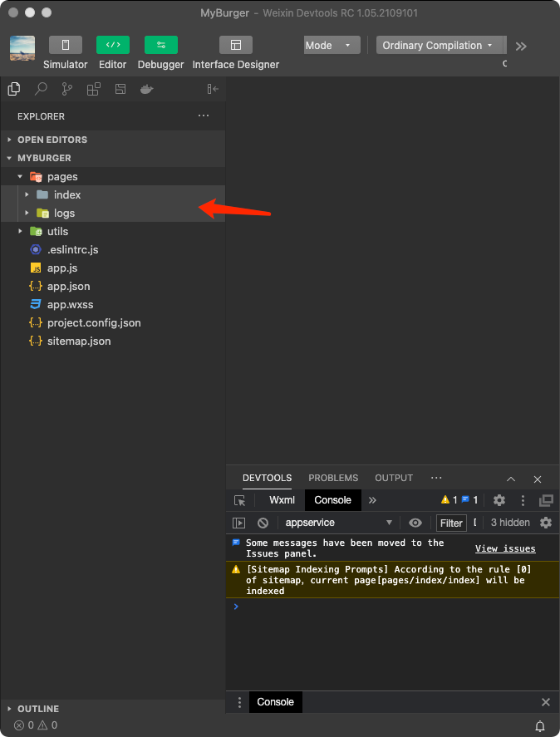This screenshot has height=737, width=560.
Task: Switch to the PROBLEMS tab
Action: point(333,478)
